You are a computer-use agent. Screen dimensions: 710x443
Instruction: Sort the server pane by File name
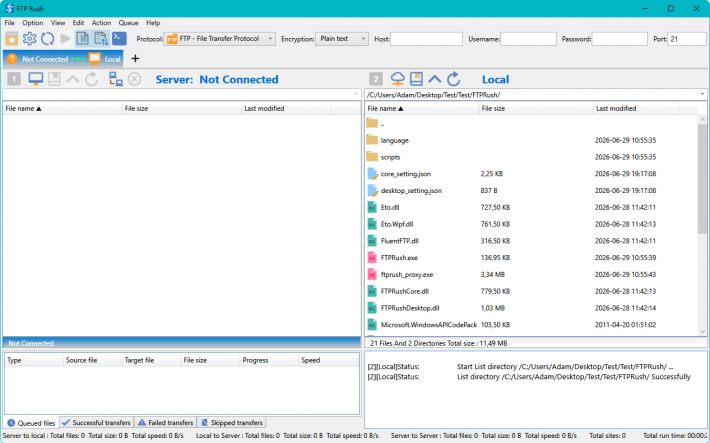click(x=62, y=109)
